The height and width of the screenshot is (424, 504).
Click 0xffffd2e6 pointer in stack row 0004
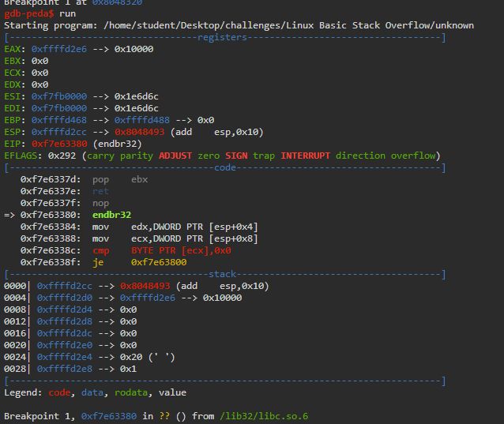(148, 298)
